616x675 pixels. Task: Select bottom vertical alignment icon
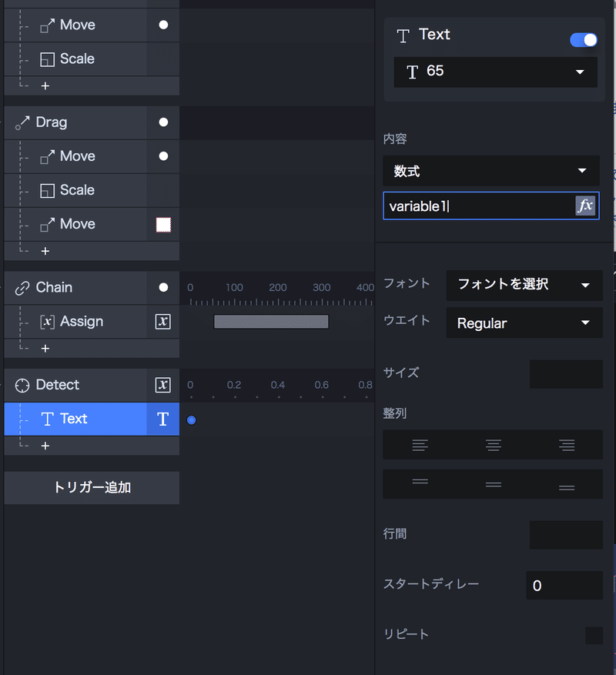point(567,485)
